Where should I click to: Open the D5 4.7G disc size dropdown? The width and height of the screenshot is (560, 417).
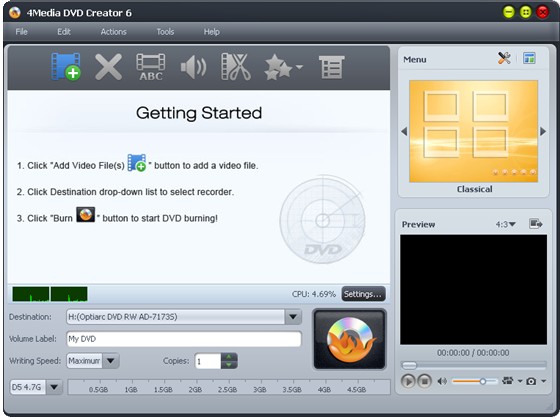coord(54,387)
